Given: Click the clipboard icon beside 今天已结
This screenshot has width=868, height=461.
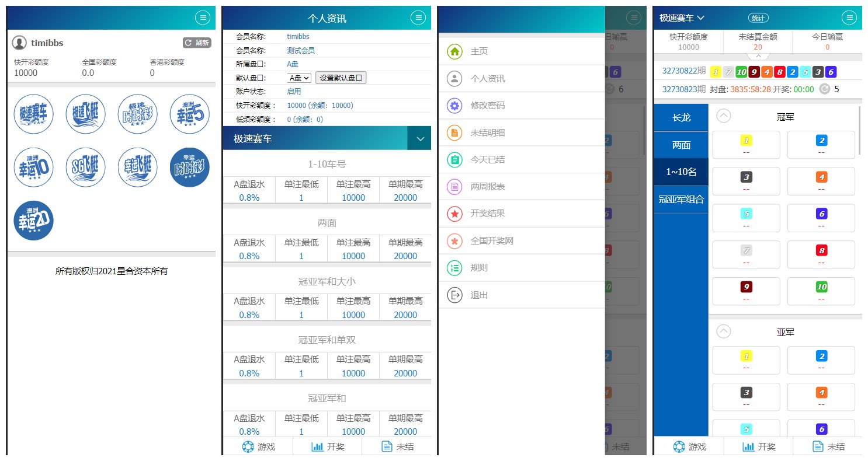Looking at the screenshot, I should (454, 159).
